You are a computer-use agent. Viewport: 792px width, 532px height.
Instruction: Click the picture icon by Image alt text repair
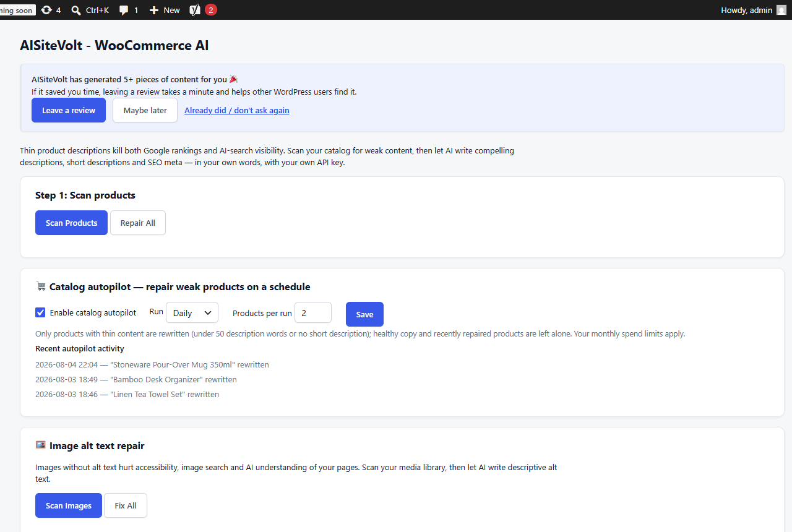click(41, 445)
